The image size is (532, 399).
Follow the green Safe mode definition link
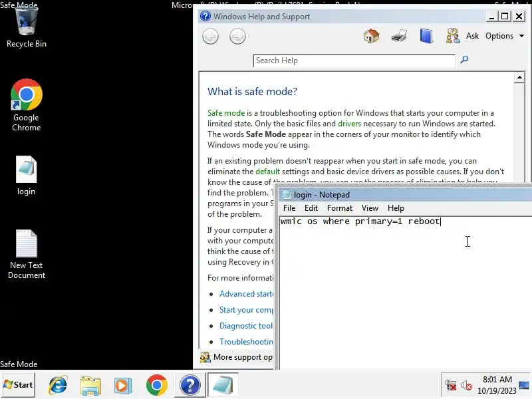click(x=226, y=112)
